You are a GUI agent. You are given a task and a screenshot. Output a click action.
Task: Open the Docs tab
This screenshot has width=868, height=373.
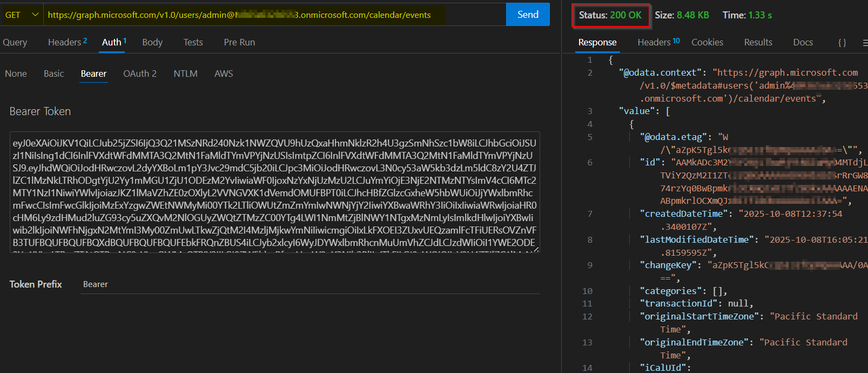click(803, 42)
